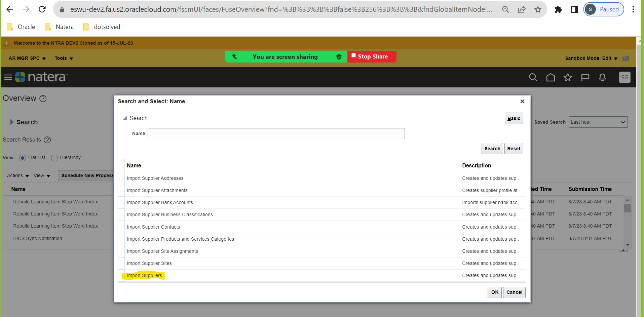Open the notifications bell
The image size is (644, 317).
602,77
